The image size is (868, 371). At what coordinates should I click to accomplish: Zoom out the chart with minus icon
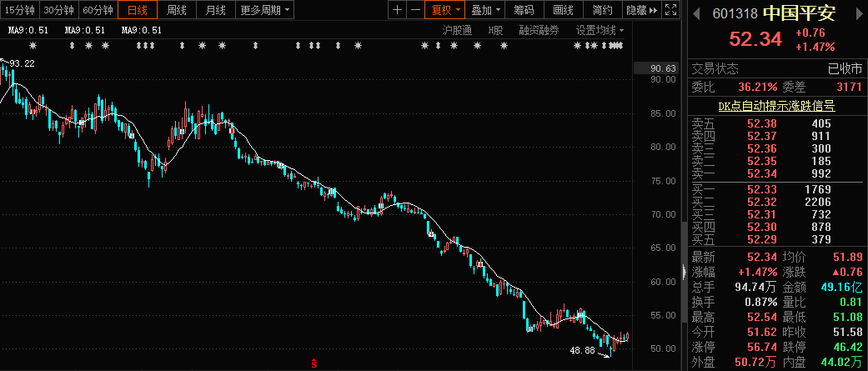point(415,10)
